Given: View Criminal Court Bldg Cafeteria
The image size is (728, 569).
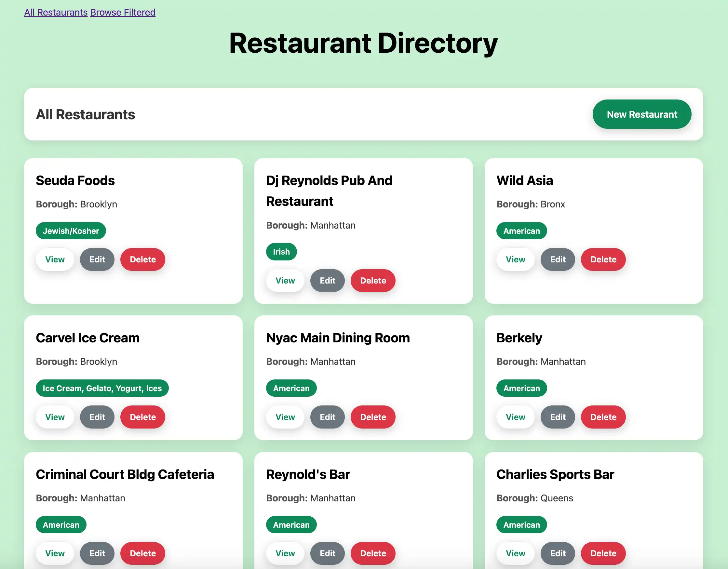Looking at the screenshot, I should click(x=55, y=553).
